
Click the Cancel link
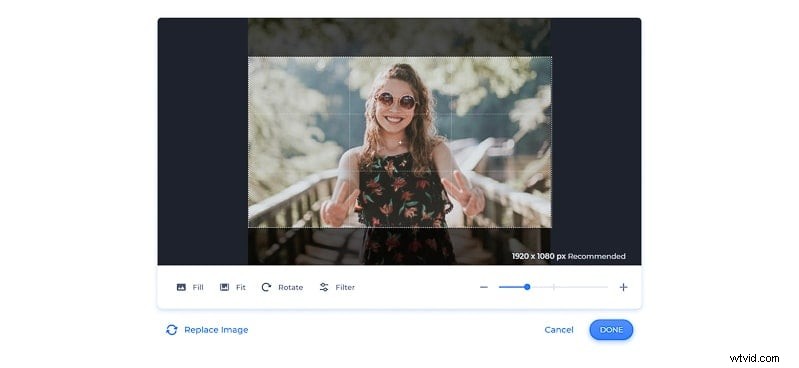[559, 330]
